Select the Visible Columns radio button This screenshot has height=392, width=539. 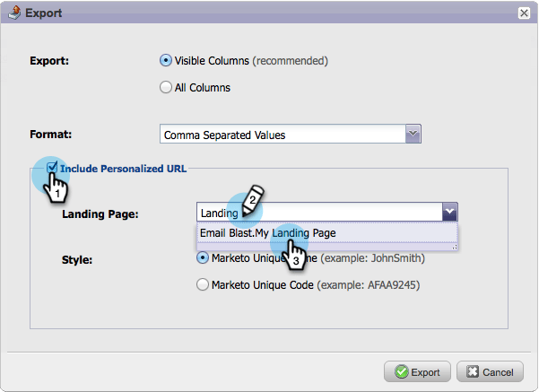coord(165,61)
